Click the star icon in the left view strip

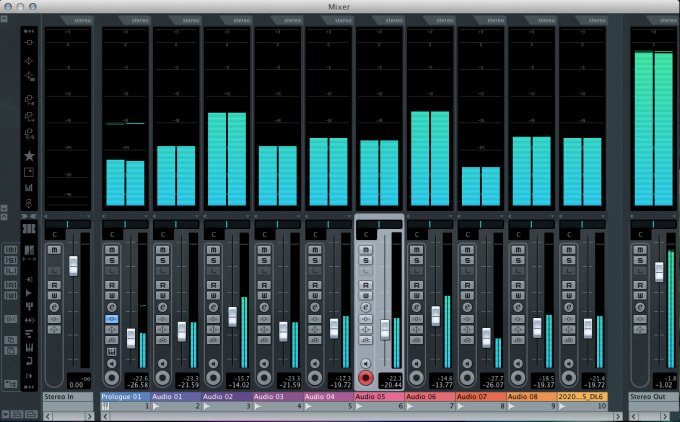click(x=29, y=157)
